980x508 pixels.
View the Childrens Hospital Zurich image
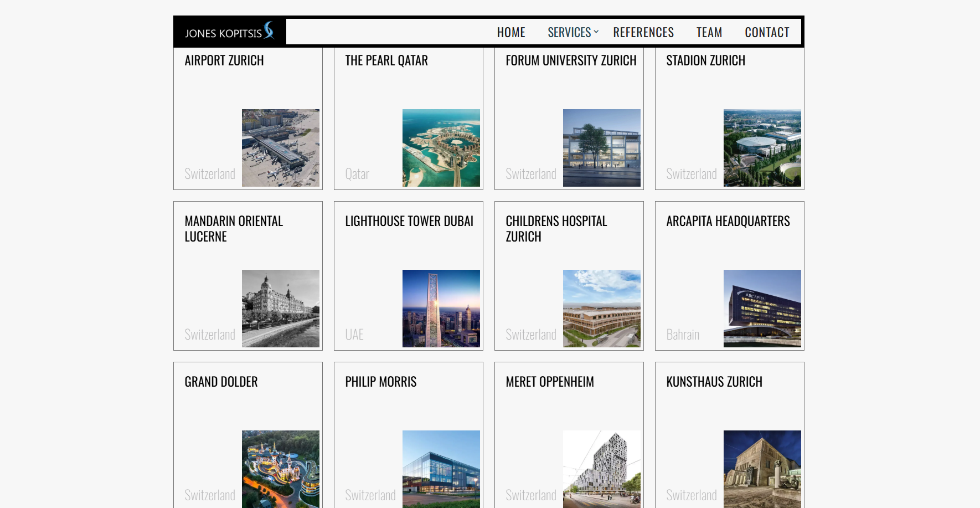tap(602, 309)
